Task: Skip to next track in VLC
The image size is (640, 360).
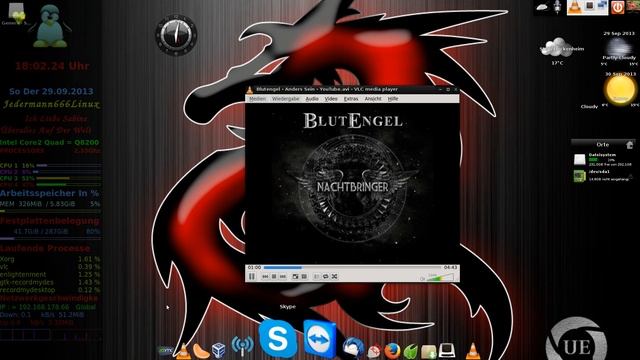Action: tap(282, 276)
